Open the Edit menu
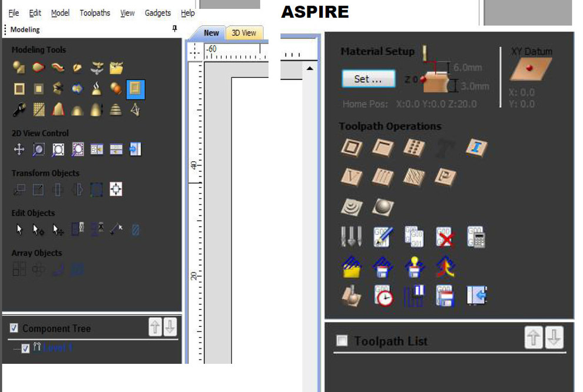583x392 pixels. click(x=35, y=13)
